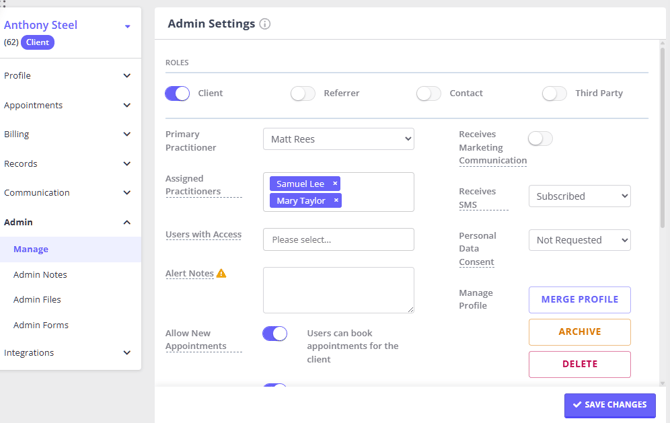
Task: Open the Anthony Steel name dropdown arrow
Action: pos(127,27)
